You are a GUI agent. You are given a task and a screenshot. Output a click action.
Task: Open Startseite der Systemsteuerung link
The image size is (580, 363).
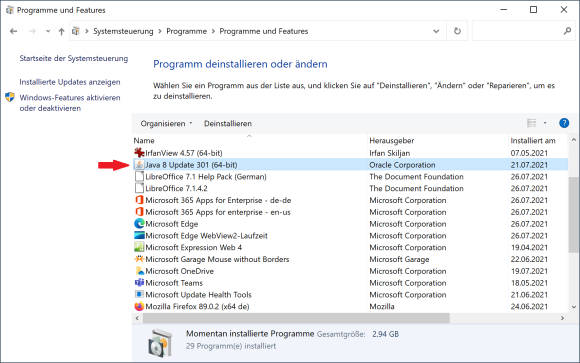(x=74, y=58)
